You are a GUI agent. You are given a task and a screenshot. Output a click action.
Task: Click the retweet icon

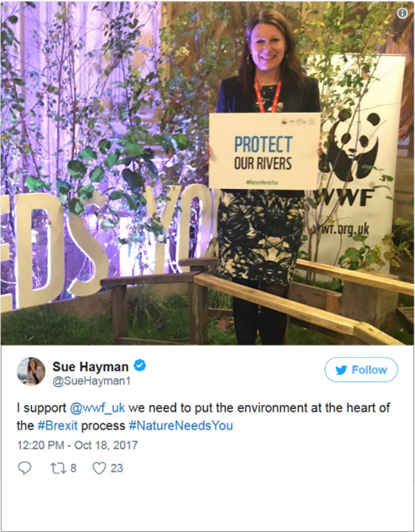pyautogui.click(x=58, y=468)
